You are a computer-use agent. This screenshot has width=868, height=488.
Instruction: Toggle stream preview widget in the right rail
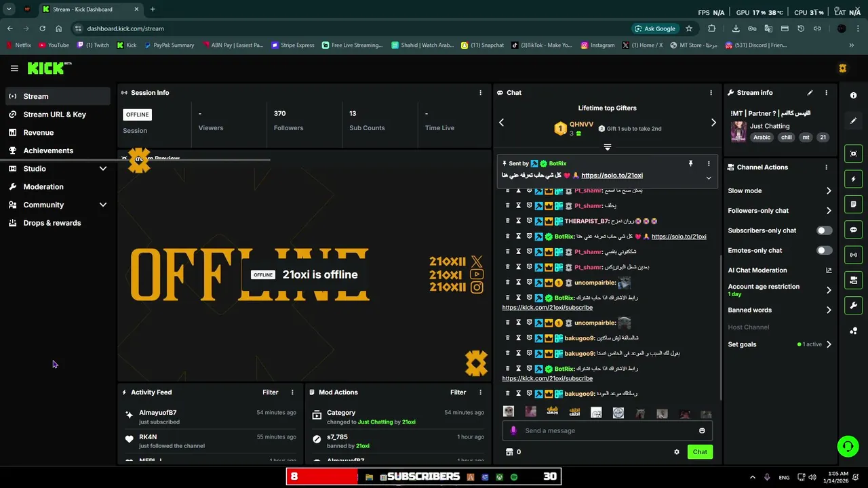(853, 154)
